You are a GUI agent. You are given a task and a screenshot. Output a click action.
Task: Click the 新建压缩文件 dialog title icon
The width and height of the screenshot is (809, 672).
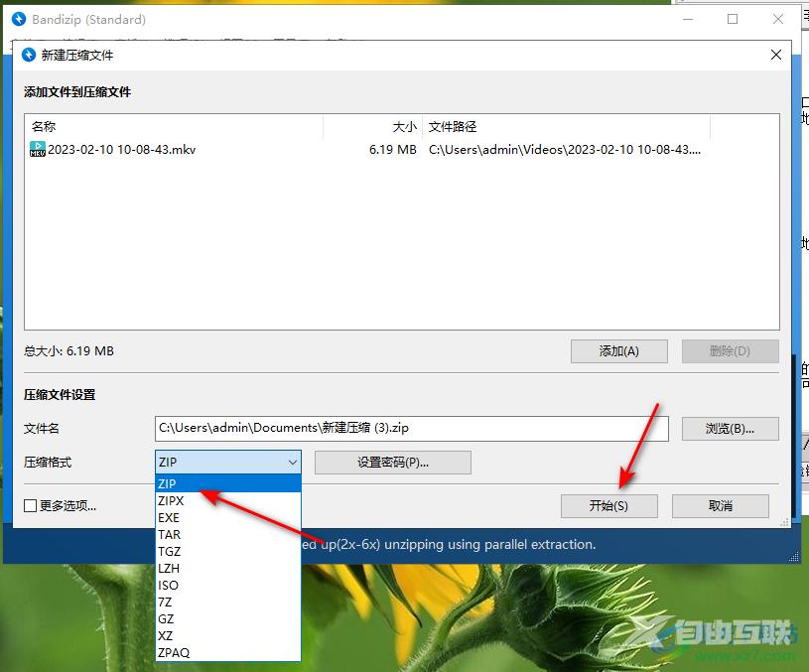29,55
